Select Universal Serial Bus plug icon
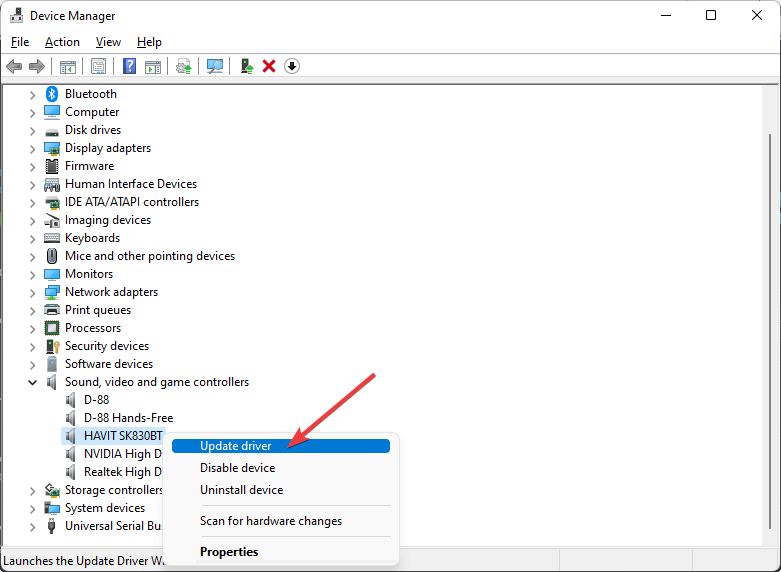Screen dimensions: 781x572 click(x=51, y=526)
